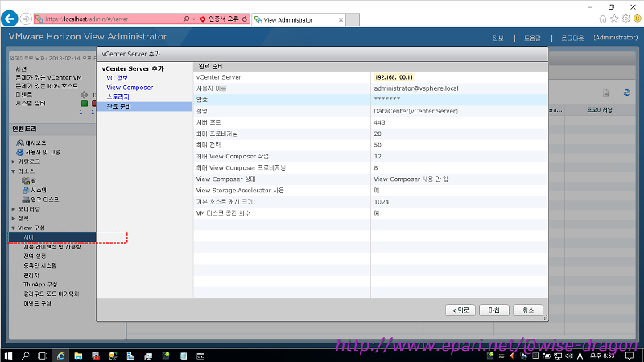Select View Composer 사용 안 함 value

tap(411, 179)
